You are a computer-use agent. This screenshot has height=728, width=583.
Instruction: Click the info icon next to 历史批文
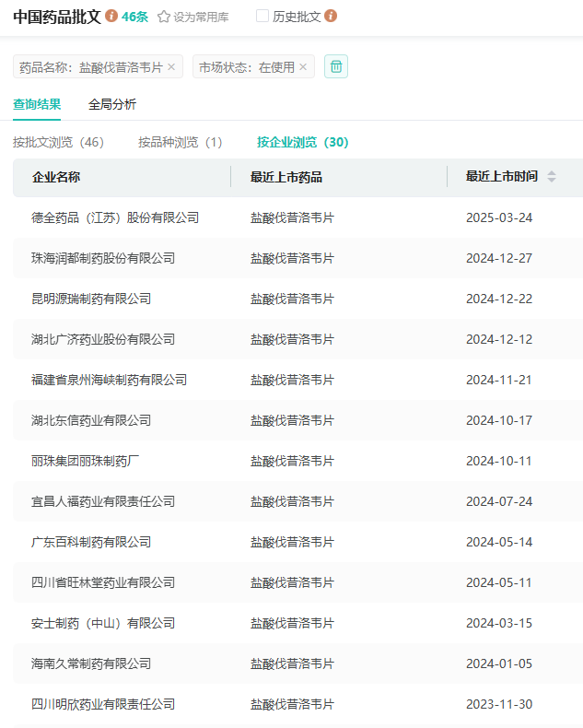click(x=331, y=17)
